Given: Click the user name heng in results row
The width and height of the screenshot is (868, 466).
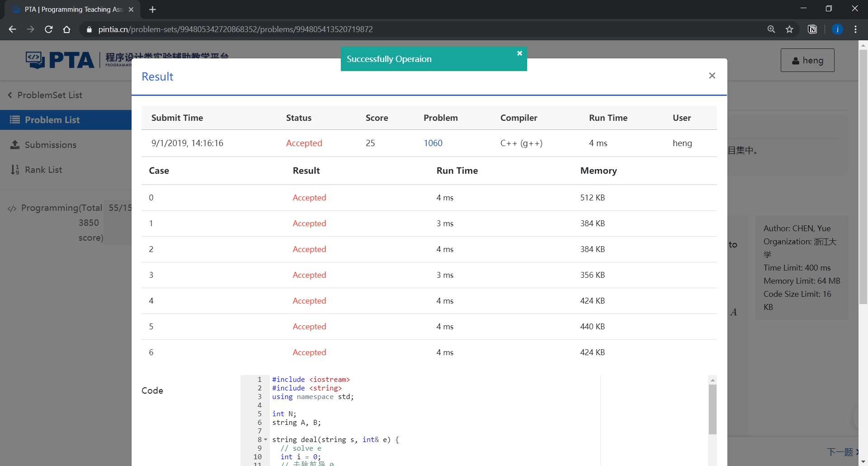Looking at the screenshot, I should tap(682, 143).
